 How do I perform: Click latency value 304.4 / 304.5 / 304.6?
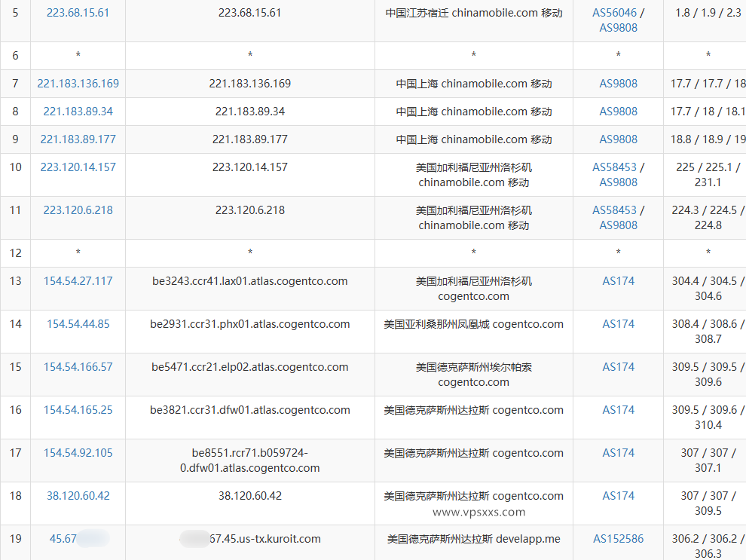pyautogui.click(x=708, y=289)
